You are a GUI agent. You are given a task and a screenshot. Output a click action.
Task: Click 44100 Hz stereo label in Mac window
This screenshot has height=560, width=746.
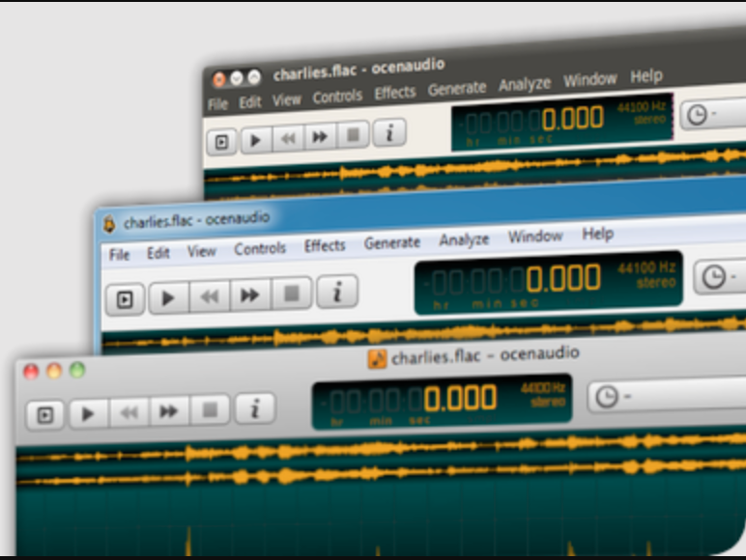click(543, 395)
